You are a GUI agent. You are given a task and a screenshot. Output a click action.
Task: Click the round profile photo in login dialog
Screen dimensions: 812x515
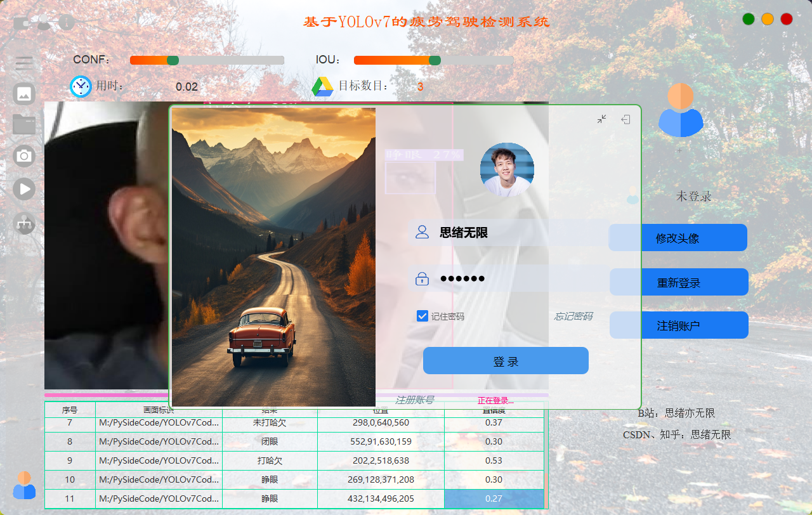[507, 169]
